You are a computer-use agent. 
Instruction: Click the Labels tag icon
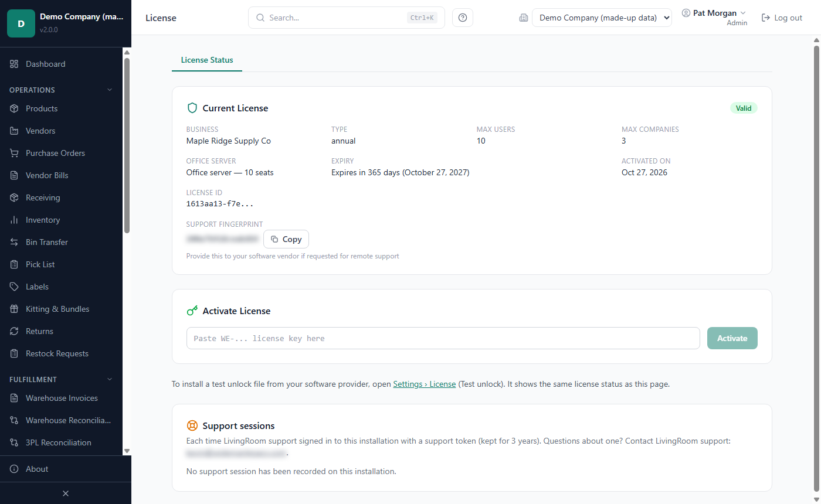coord(14,287)
